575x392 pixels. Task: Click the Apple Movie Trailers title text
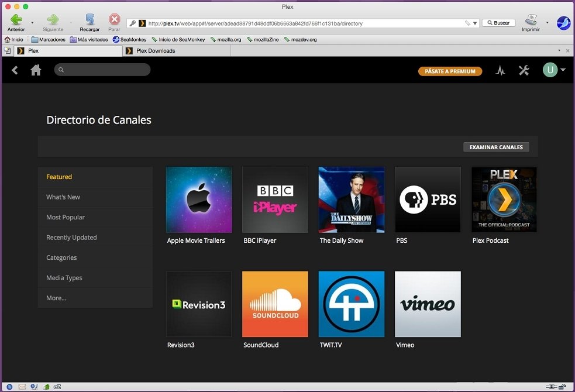[196, 240]
